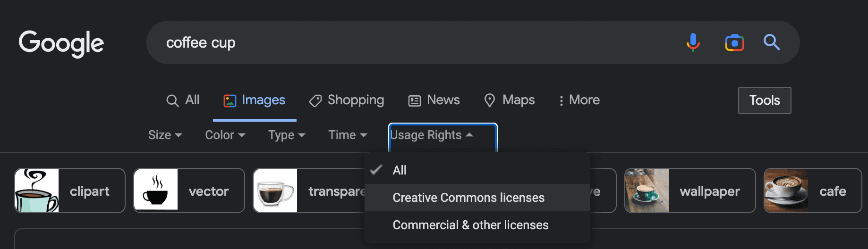
Task: Click the Shopping tag icon
Action: tap(315, 100)
